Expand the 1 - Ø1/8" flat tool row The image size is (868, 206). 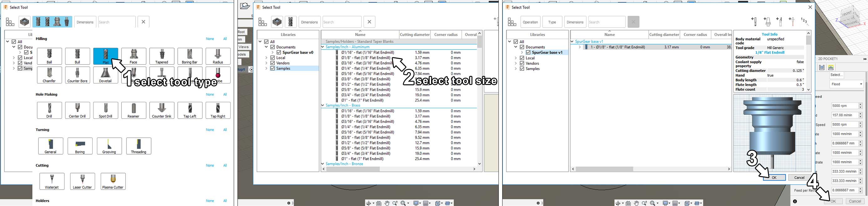point(580,47)
